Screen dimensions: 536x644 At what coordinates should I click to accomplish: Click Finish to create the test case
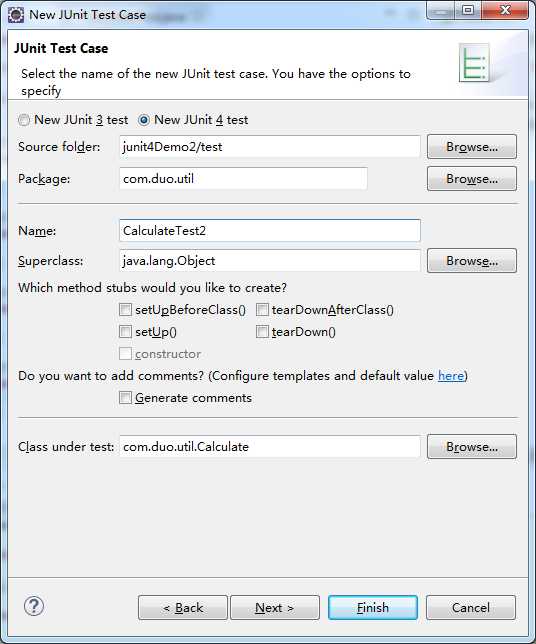click(373, 607)
